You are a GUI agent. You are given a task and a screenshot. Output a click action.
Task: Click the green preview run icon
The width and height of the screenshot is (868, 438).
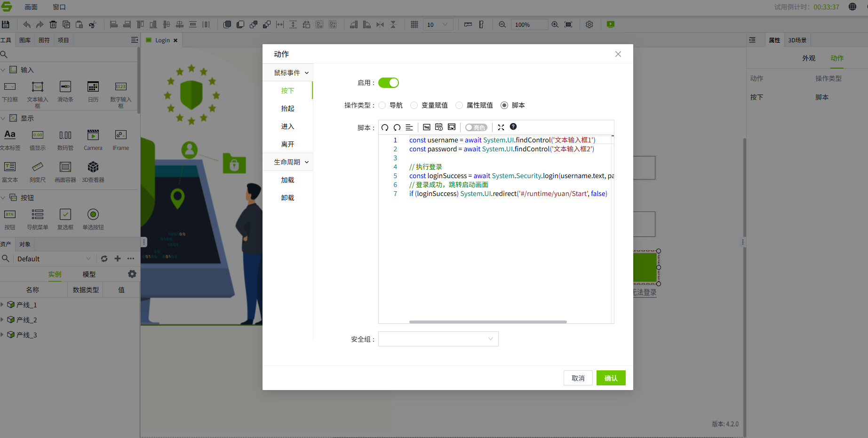point(611,24)
